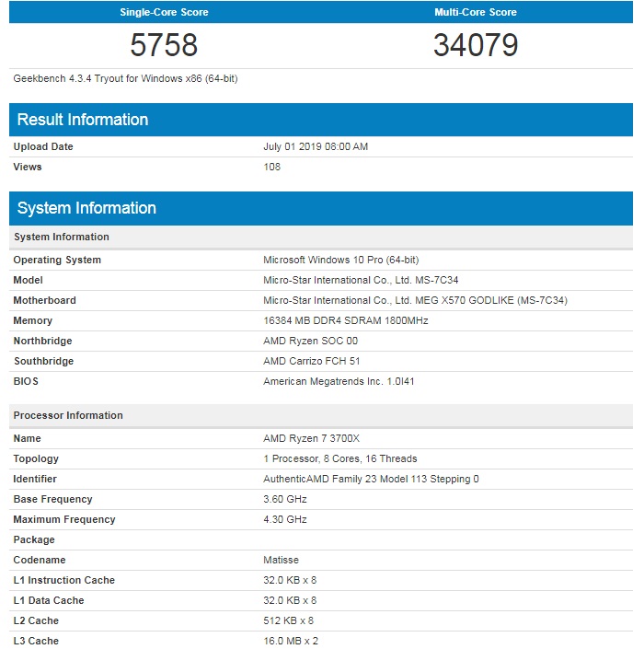Select American Megatrends Inc. 1.0I41 value

tap(339, 382)
